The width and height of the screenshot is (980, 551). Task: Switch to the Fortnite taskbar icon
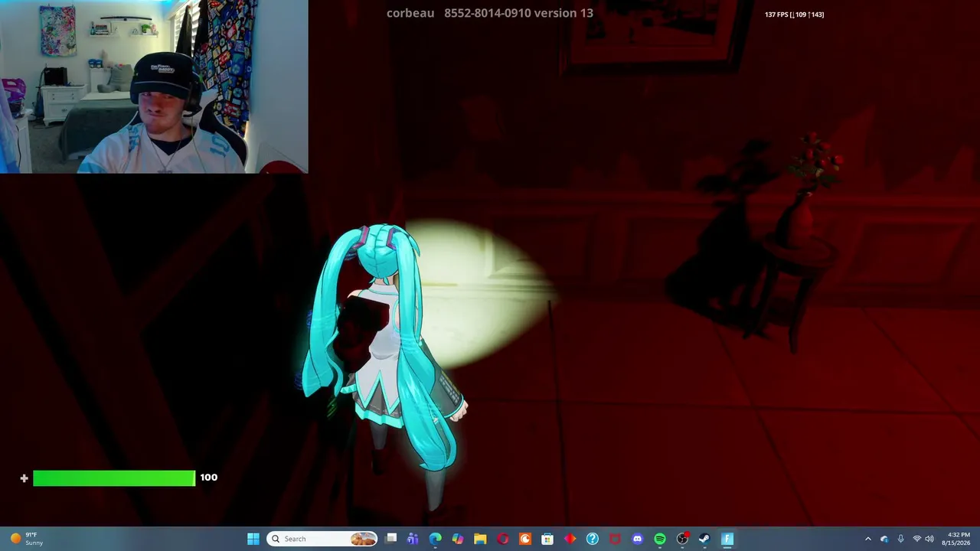coord(727,539)
